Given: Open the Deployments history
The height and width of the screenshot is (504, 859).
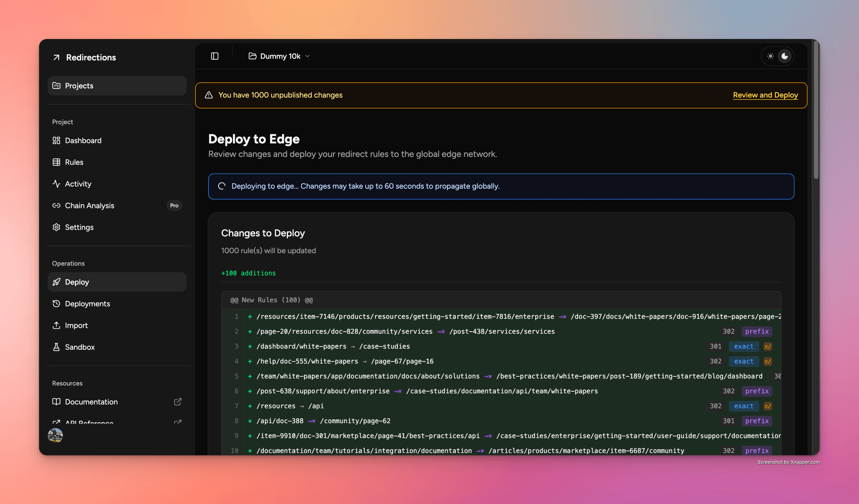Looking at the screenshot, I should coord(87,303).
